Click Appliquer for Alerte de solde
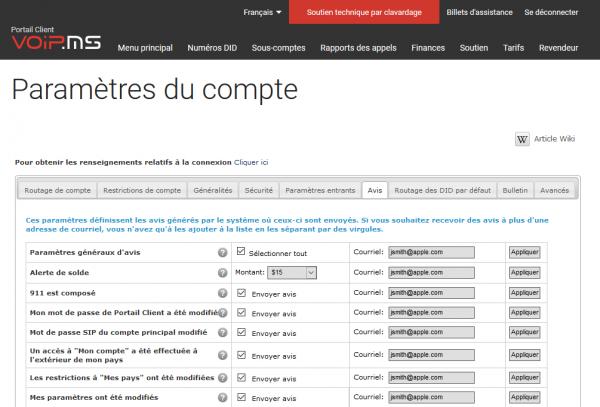Screen dimensions: 600x407 (x=525, y=272)
